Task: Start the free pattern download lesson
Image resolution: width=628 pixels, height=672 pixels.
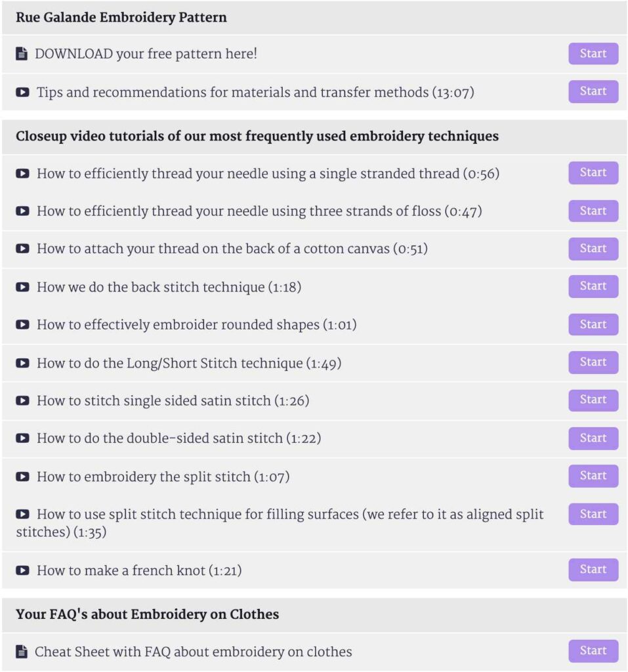Action: 593,54
